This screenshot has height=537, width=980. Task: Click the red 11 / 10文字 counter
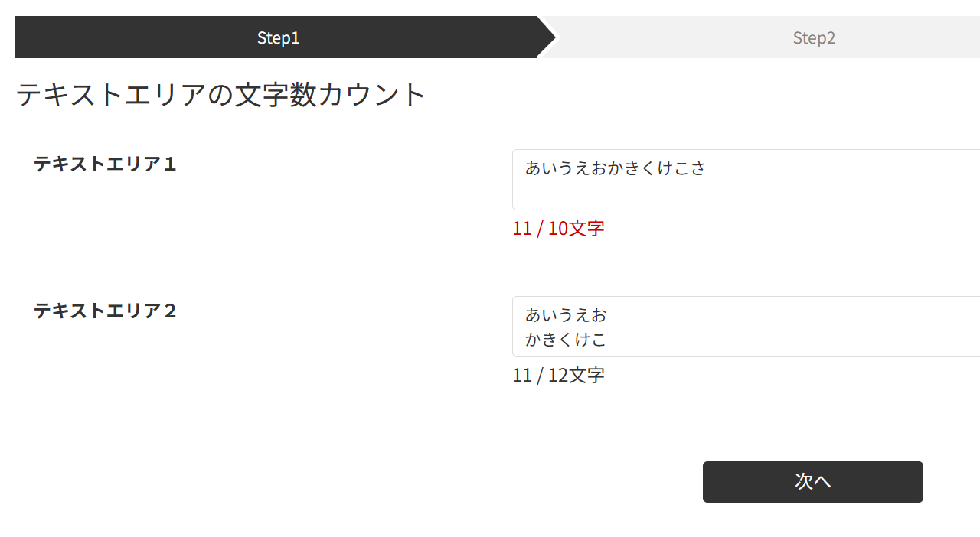pyautogui.click(x=558, y=229)
